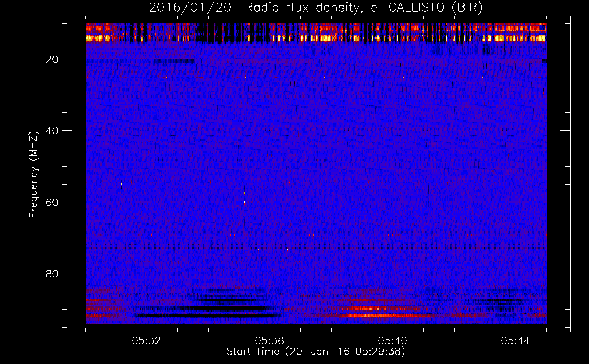The image size is (589, 364).
Task: Select the 20 MHz frequency tick label
Action: click(52, 59)
